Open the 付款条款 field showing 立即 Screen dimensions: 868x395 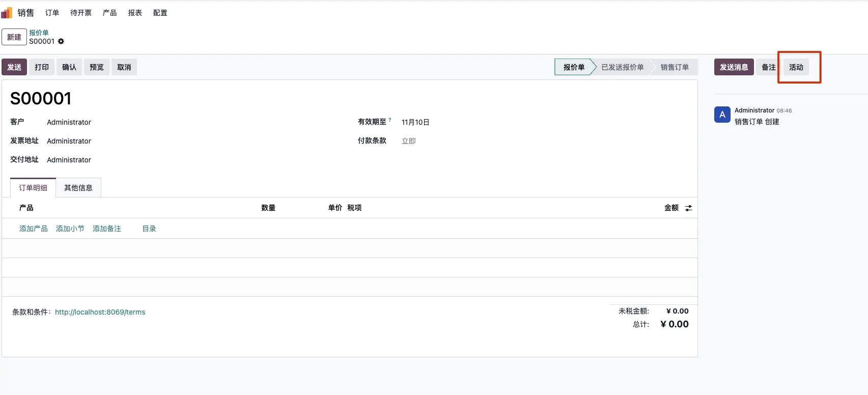pyautogui.click(x=409, y=141)
